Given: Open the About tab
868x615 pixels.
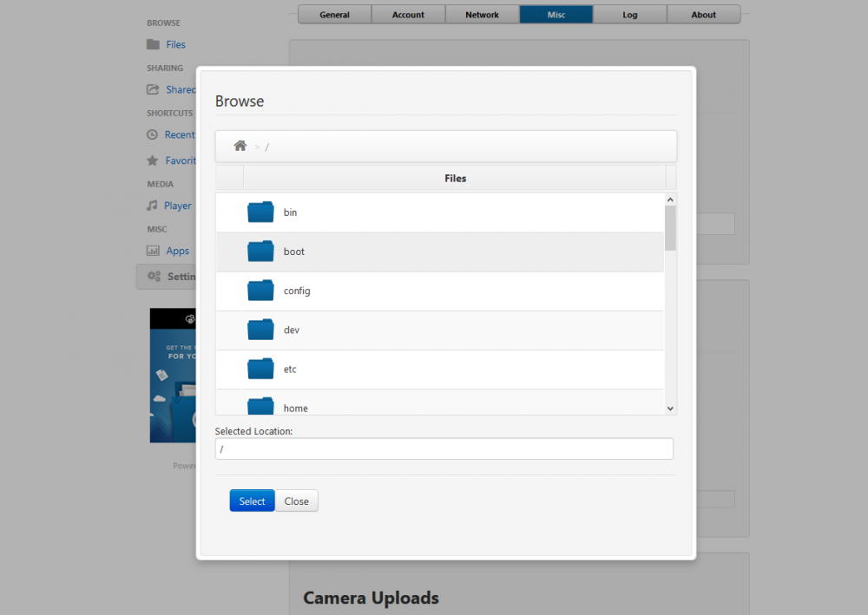Looking at the screenshot, I should [x=704, y=15].
